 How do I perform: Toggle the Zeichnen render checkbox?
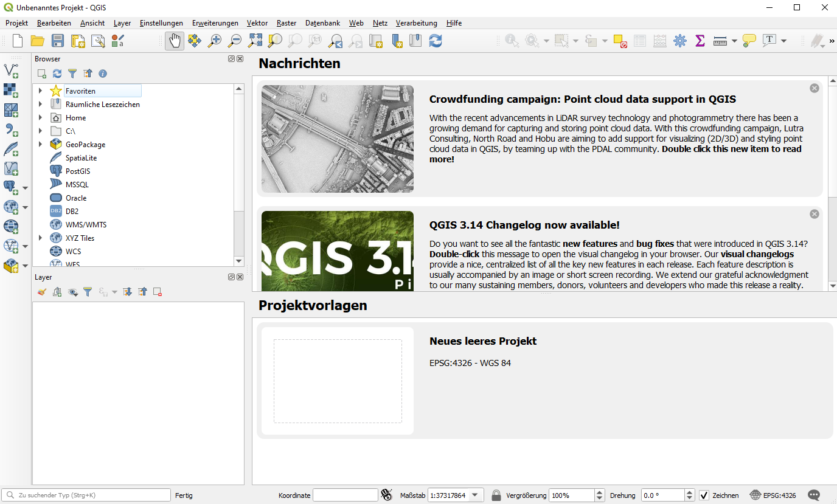704,495
